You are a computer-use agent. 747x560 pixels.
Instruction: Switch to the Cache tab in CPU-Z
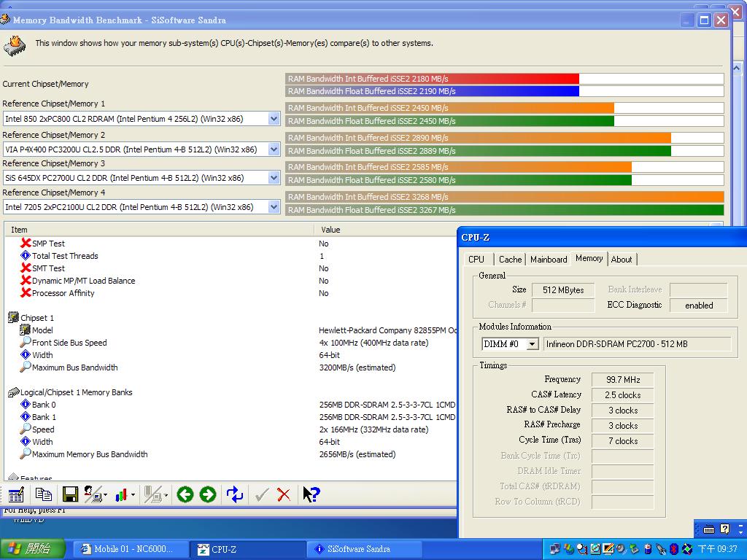pos(510,259)
